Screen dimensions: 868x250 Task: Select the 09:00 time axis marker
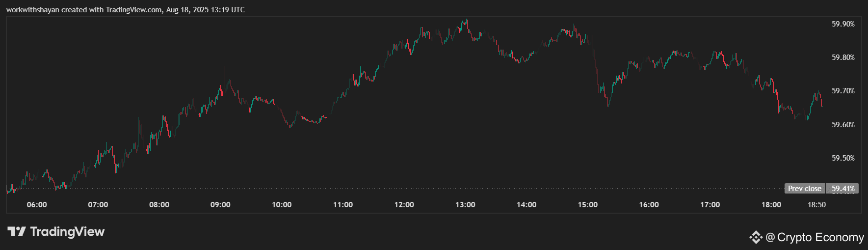220,205
